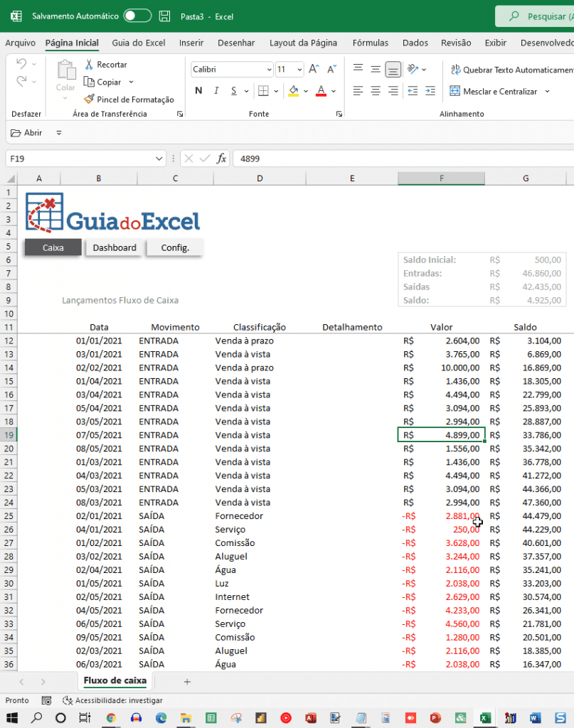Toggle italic I formatting
Image resolution: width=574 pixels, height=728 pixels.
tap(216, 90)
